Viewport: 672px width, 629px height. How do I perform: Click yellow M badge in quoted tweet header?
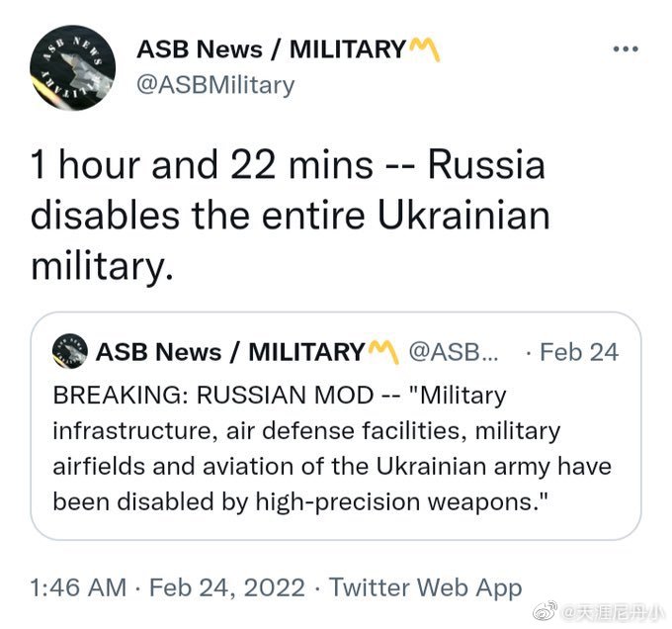coord(383,352)
